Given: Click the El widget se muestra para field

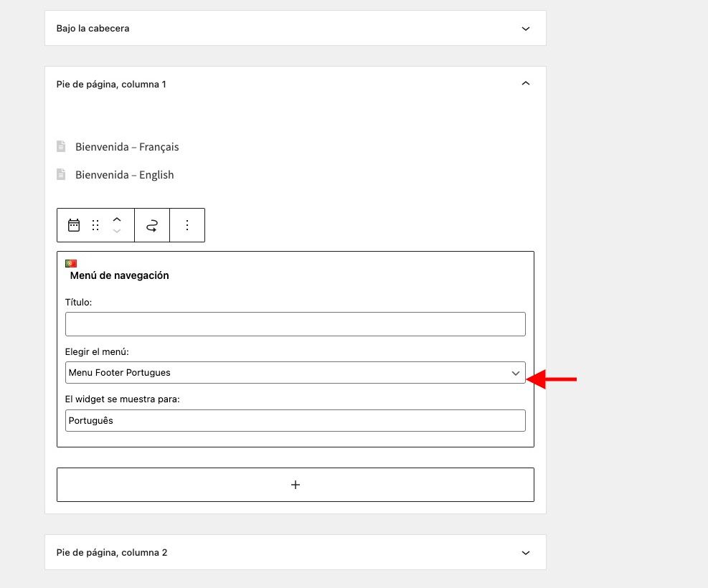Looking at the screenshot, I should click(x=296, y=421).
